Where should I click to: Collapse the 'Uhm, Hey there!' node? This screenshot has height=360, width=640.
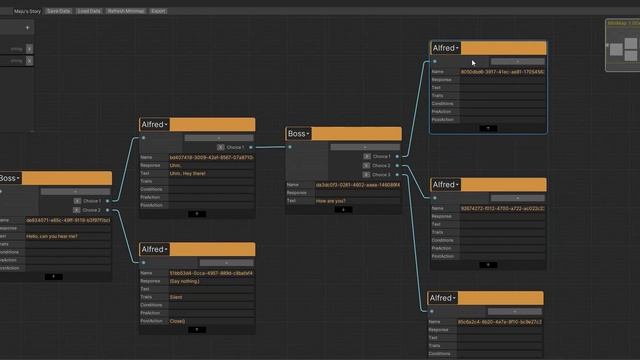pyautogui.click(x=197, y=214)
